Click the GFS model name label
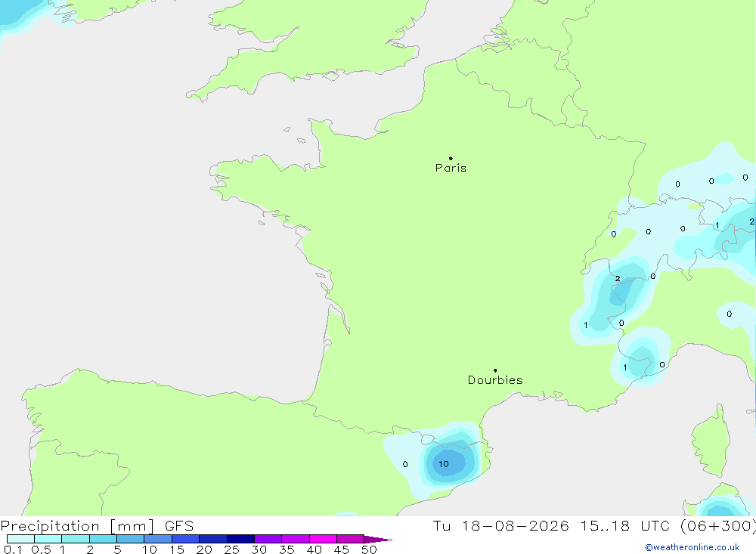This screenshot has height=554, width=756. point(179,526)
